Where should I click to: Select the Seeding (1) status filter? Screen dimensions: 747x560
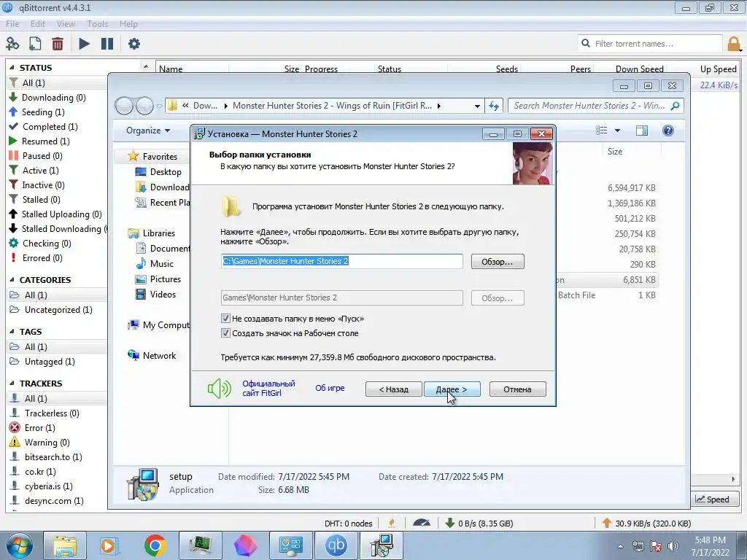tap(43, 112)
